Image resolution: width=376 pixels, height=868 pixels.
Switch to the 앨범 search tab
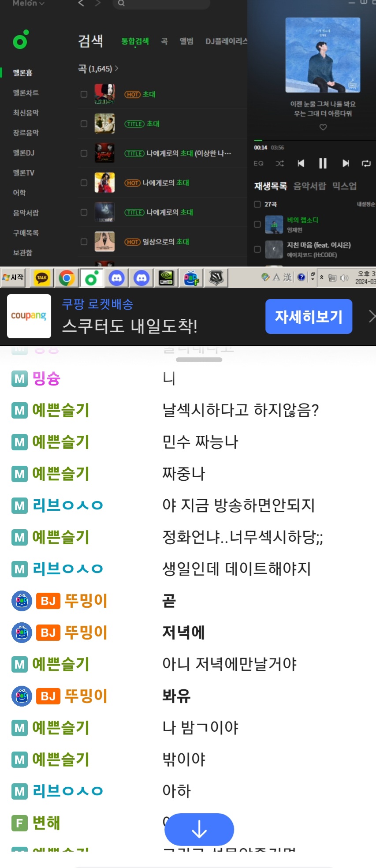point(186,41)
